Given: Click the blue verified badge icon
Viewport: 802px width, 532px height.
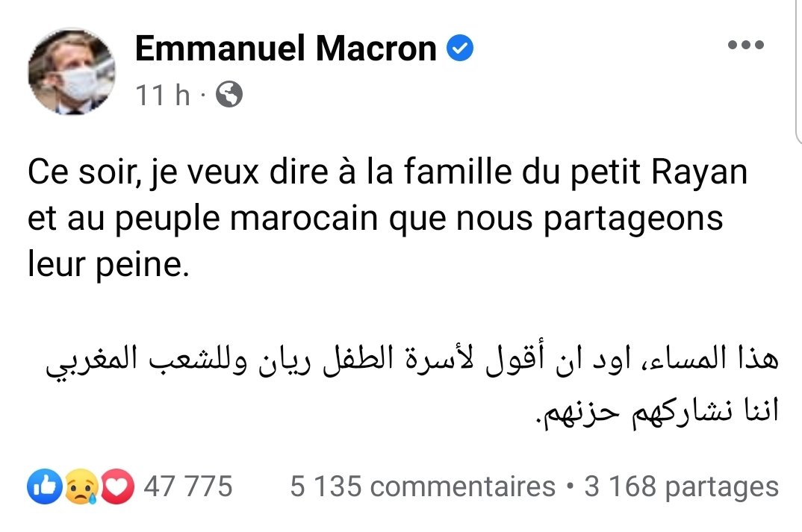Looking at the screenshot, I should 460,49.
